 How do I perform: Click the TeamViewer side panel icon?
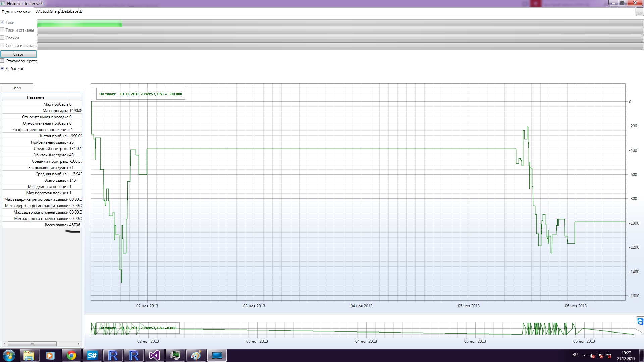click(x=640, y=322)
